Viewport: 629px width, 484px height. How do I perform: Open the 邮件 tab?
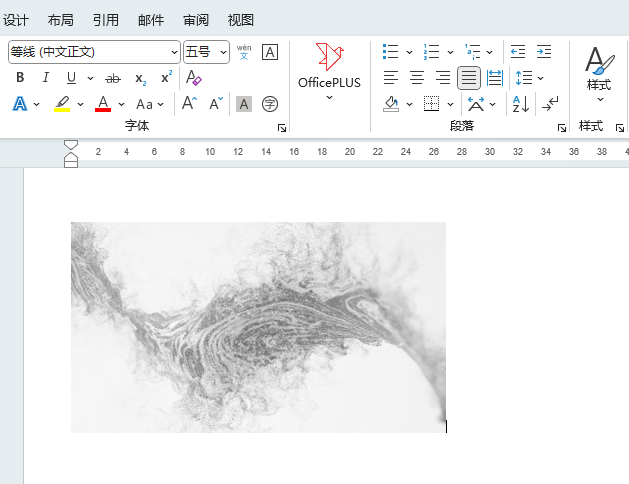click(x=151, y=20)
